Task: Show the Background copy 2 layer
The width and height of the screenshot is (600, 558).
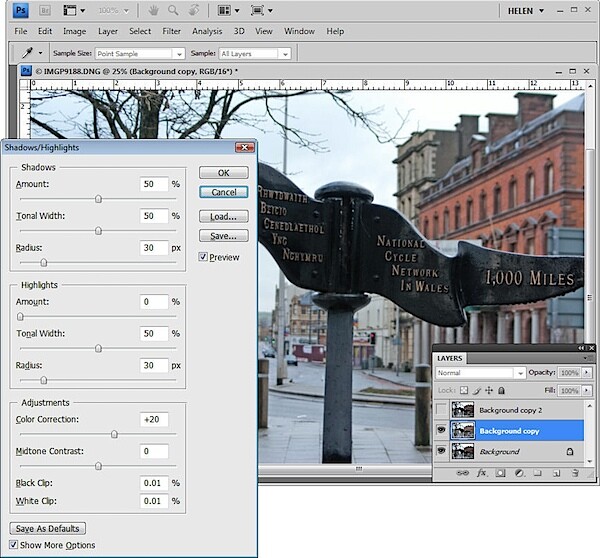Action: point(442,410)
